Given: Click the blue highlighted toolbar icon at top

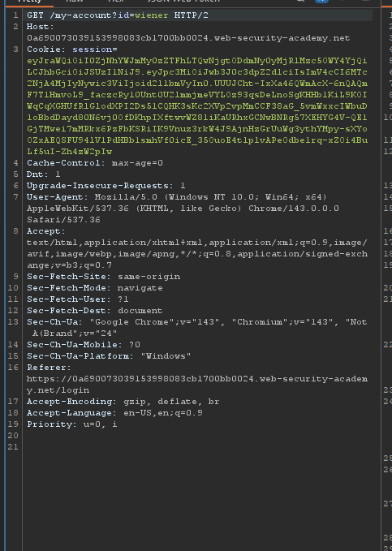Looking at the screenshot, I should pos(321,2).
